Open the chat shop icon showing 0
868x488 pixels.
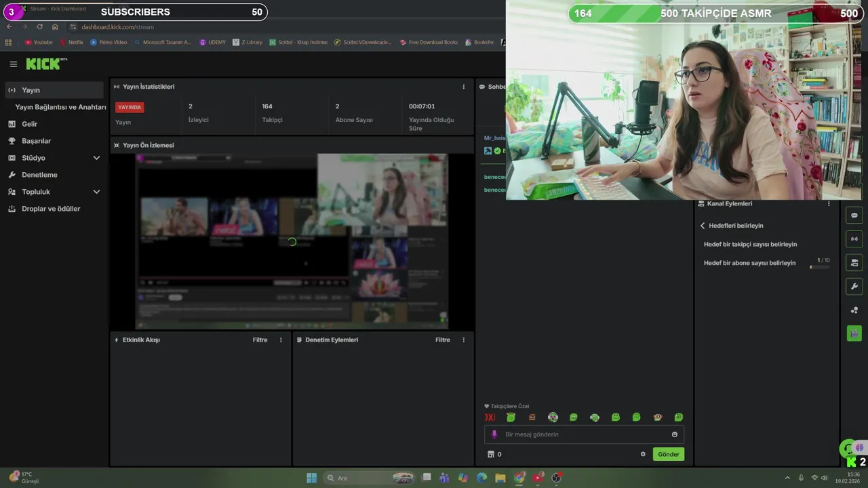(x=494, y=454)
